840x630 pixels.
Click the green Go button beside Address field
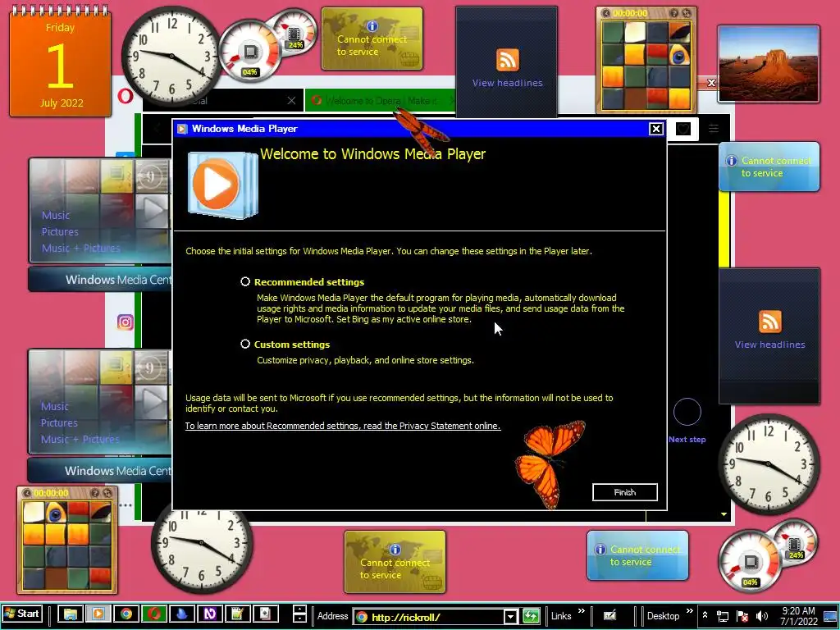(531, 617)
